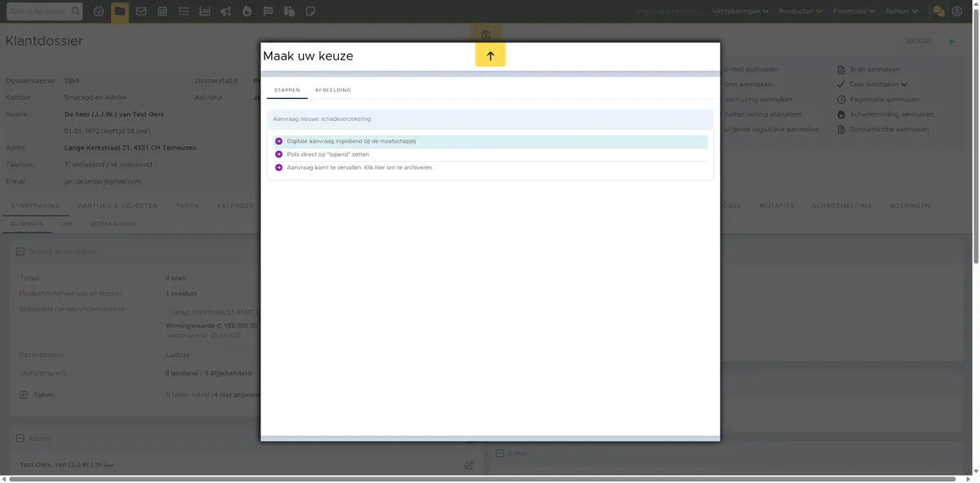
Task: Open the task checklist icon in top bar
Action: tap(184, 11)
